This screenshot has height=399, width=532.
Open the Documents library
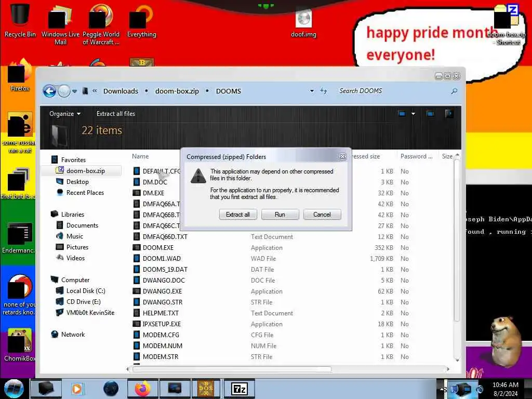(82, 225)
